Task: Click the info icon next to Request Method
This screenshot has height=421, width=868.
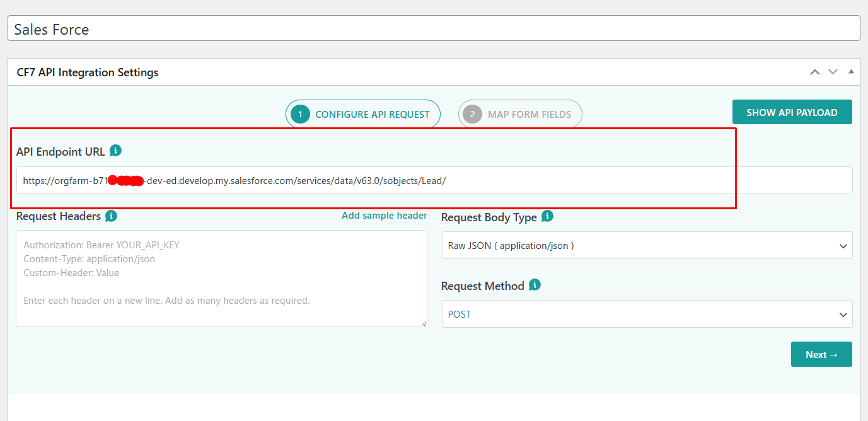Action: click(x=534, y=285)
